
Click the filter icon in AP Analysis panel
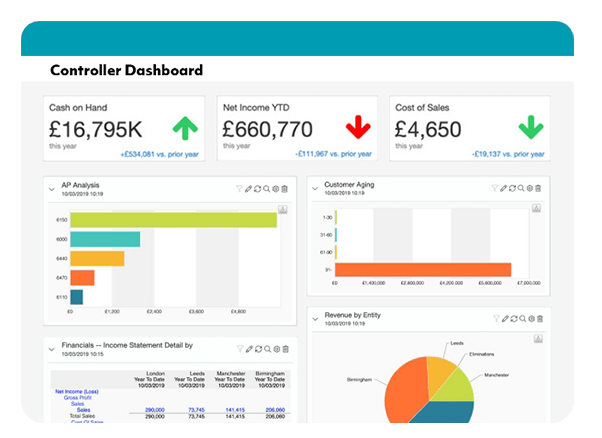pyautogui.click(x=240, y=188)
